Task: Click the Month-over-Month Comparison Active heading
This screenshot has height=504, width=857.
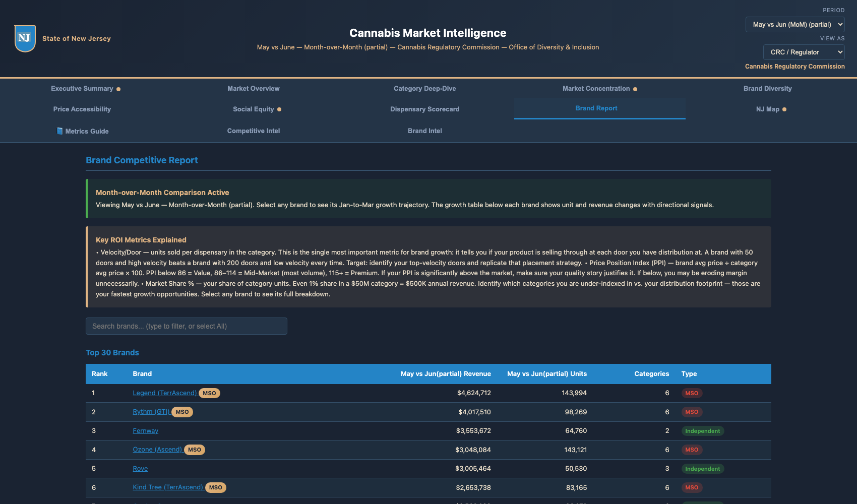Action: pos(162,193)
